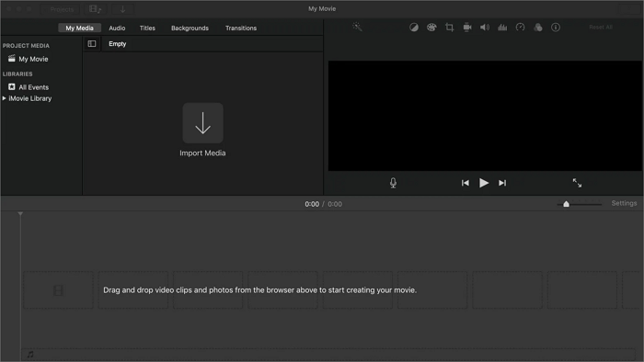Screen dimensions: 644x362
Task: Click the My Movie window title
Action: [322, 8]
